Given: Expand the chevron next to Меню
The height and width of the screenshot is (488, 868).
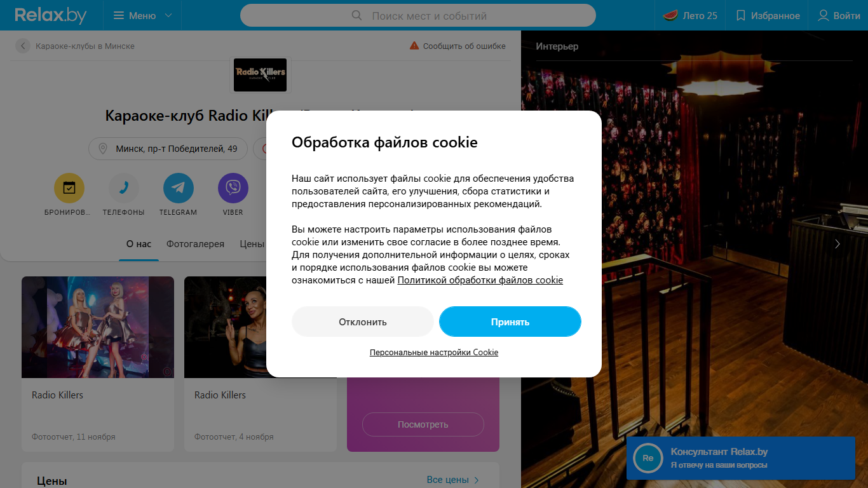Looking at the screenshot, I should [x=168, y=15].
